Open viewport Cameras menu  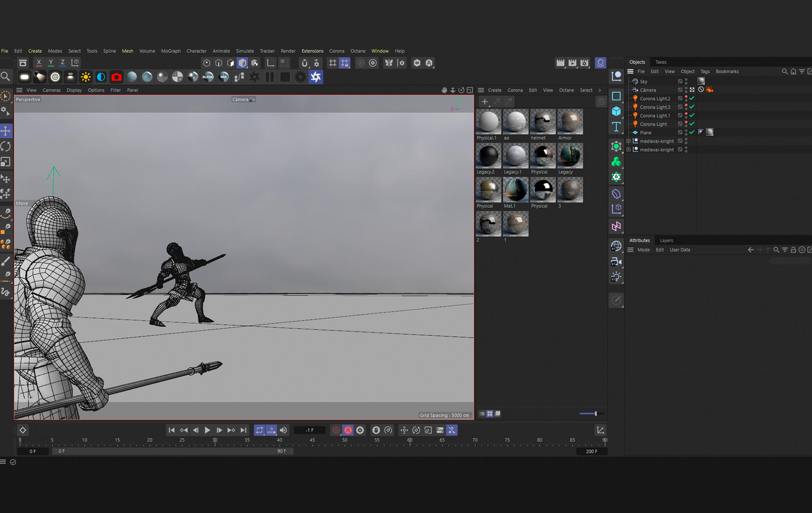51,90
